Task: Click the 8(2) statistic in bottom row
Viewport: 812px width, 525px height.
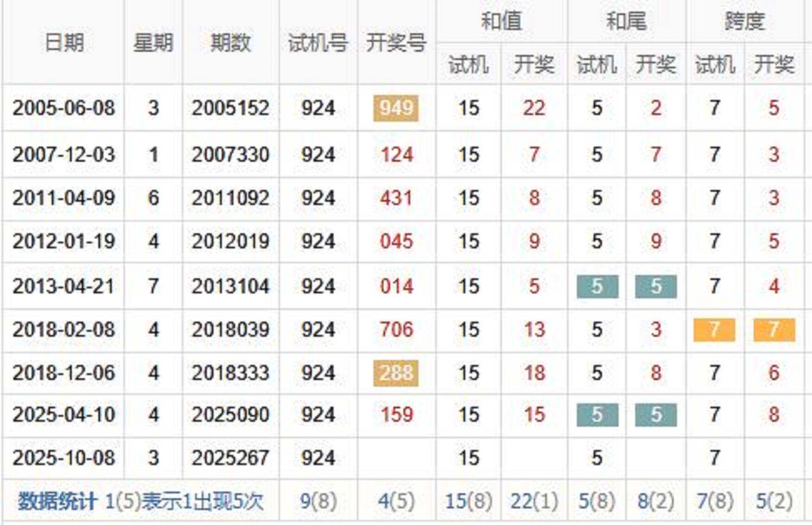Action: pos(655,501)
